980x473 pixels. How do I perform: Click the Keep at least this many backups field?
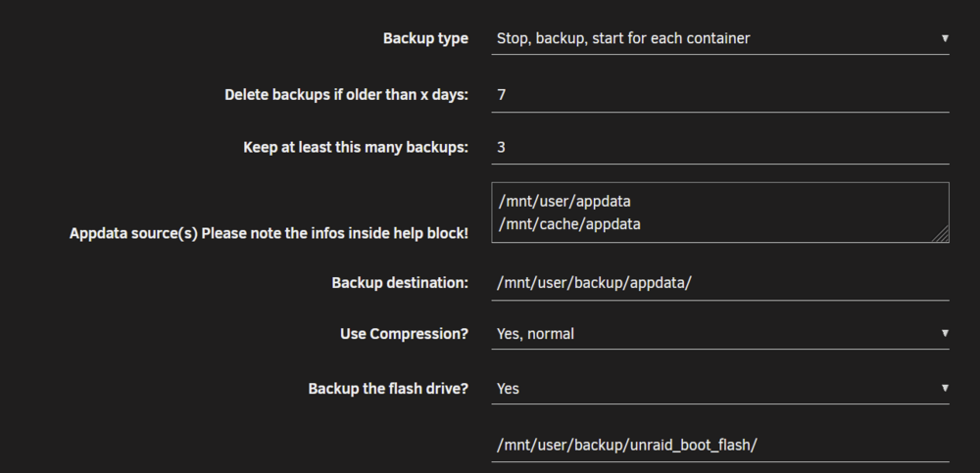pyautogui.click(x=720, y=148)
